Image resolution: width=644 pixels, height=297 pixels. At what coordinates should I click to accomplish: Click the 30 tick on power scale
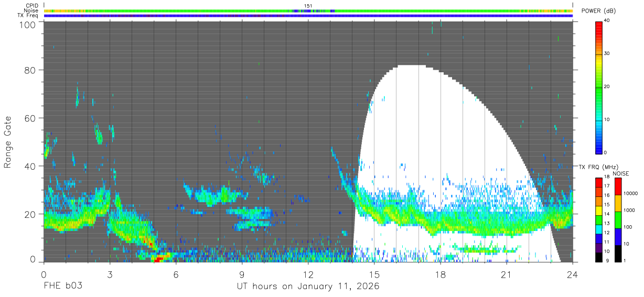pyautogui.click(x=607, y=54)
